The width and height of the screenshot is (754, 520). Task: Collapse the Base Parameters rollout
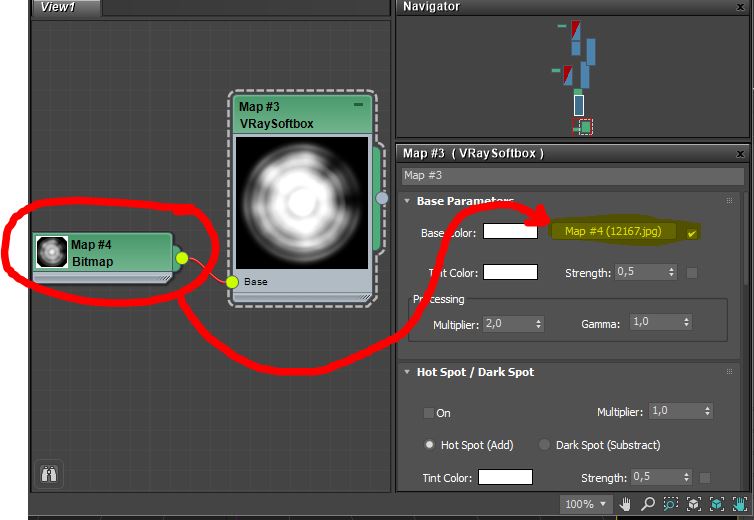407,201
